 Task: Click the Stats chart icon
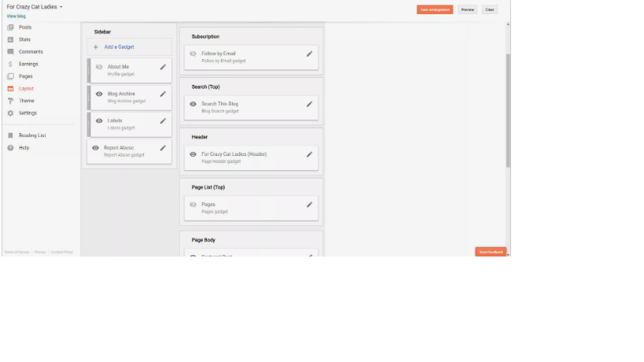pyautogui.click(x=11, y=39)
